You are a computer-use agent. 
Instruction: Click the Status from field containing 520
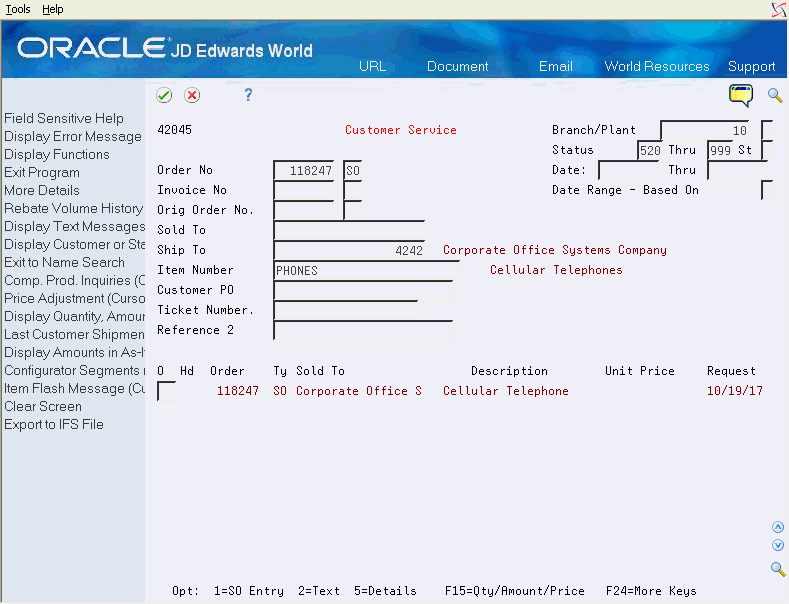650,150
